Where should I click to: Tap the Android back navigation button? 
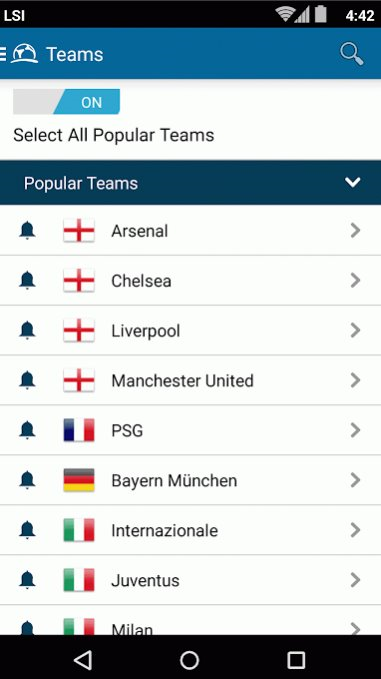coord(83,660)
